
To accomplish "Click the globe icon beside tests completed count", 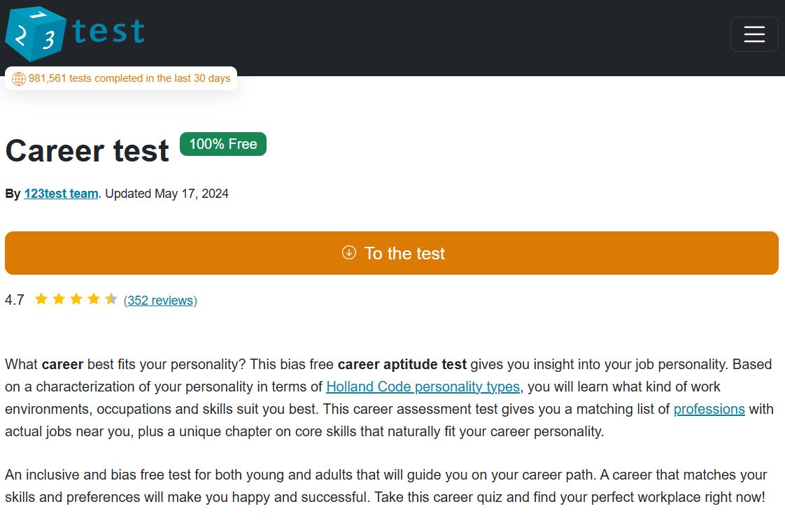I will point(18,78).
